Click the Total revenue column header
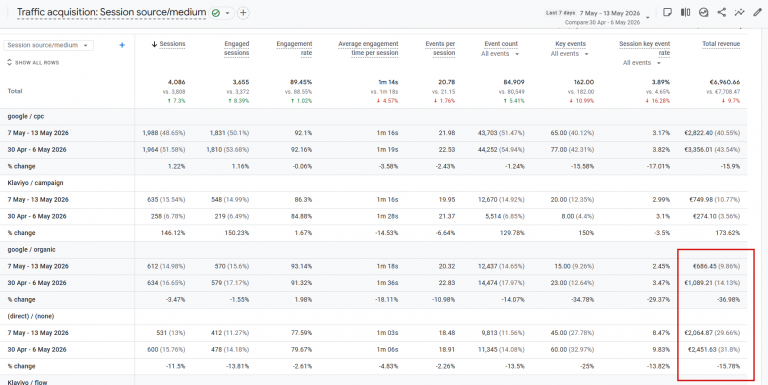768x385 pixels. [x=721, y=44]
